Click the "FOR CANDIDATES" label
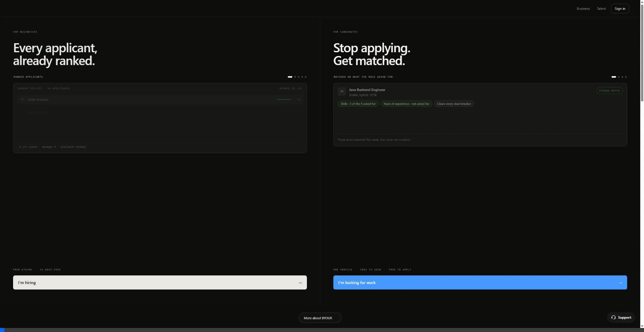 345,32
